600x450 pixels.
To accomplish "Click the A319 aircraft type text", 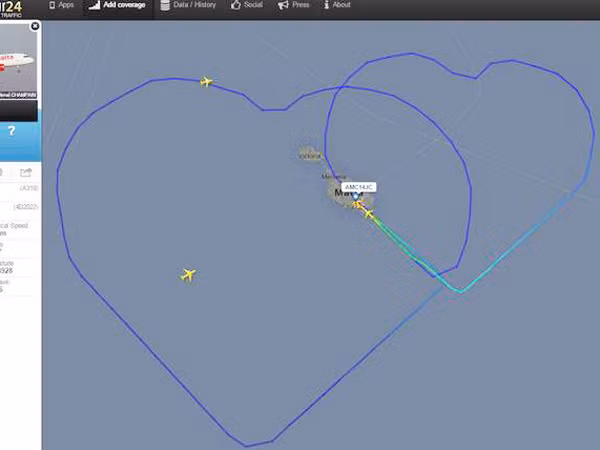I will tap(29, 188).
